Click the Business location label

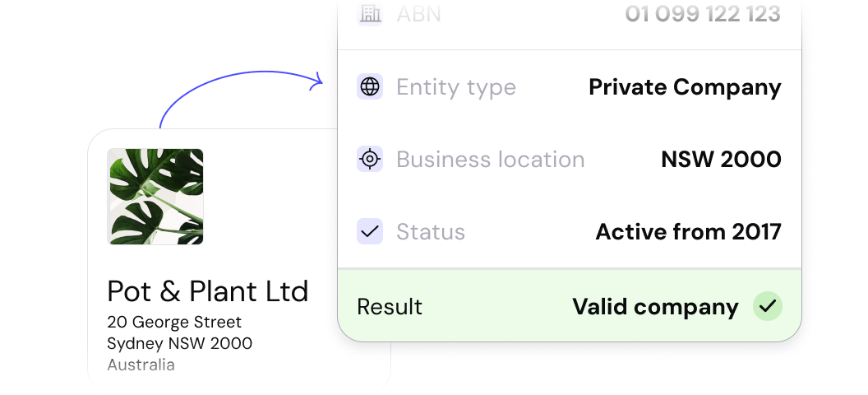click(x=491, y=160)
